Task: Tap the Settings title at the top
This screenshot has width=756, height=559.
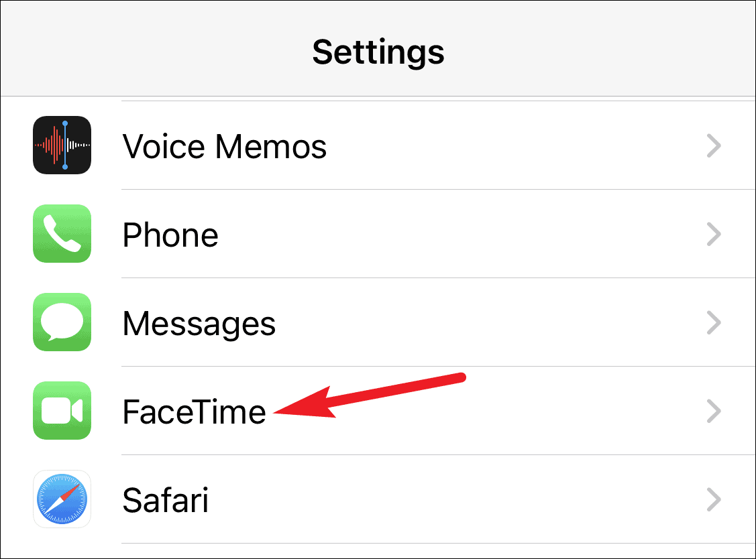Action: [378, 52]
